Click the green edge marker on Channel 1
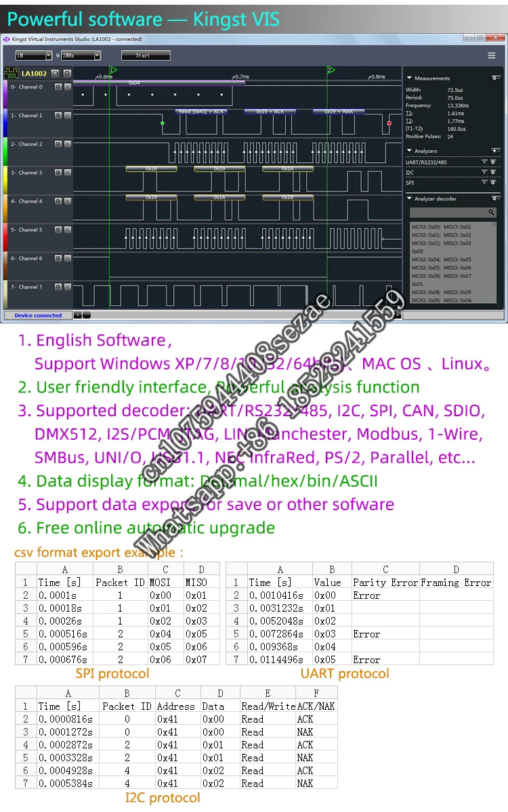This screenshot has width=508, height=812. [163, 123]
